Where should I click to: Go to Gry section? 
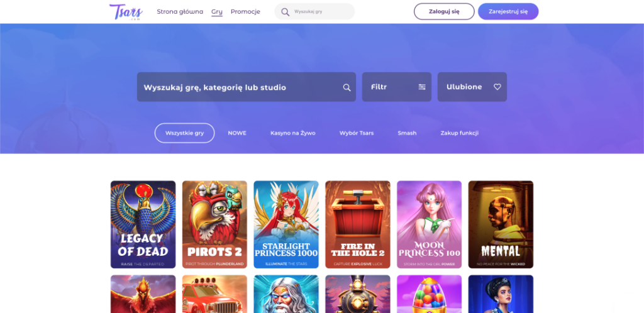(217, 12)
